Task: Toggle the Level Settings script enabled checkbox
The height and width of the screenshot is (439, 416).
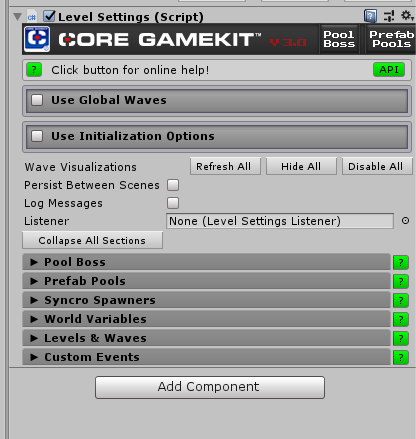Action: 49,16
